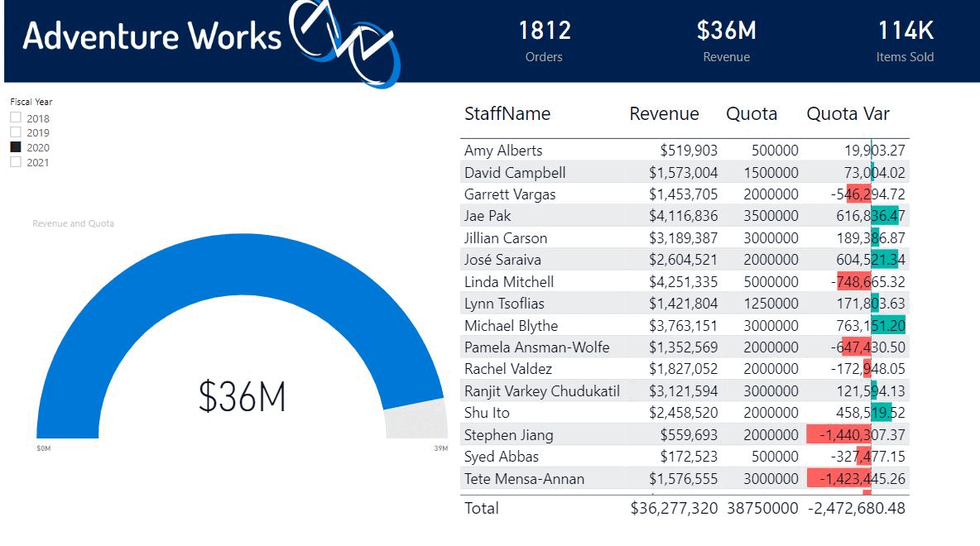Click Linda Mitchell's revenue $4,251,335
Image resolution: width=980 pixels, height=546 pixels.
[683, 282]
